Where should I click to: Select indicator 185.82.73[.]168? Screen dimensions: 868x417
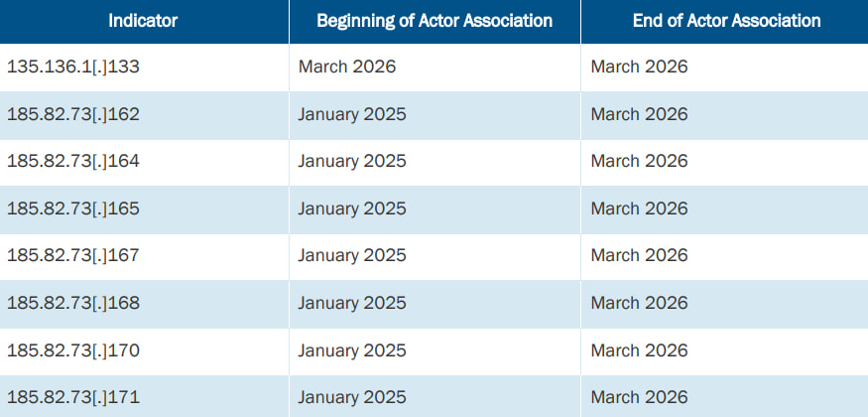point(73,303)
